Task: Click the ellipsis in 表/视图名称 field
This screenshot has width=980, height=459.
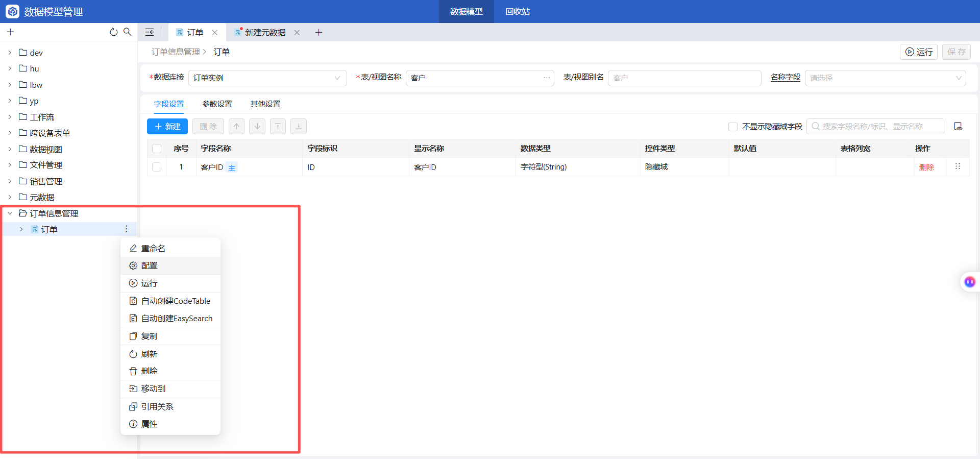Action: pos(547,78)
